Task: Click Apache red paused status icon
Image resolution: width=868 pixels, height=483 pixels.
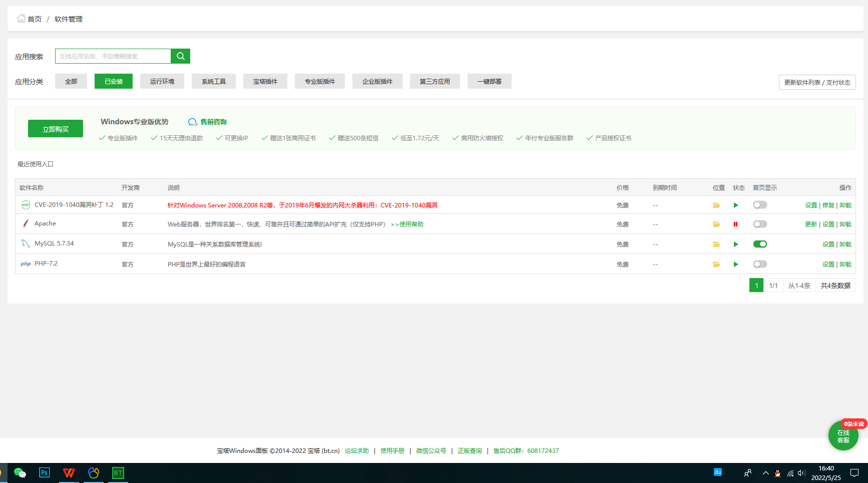Action: [735, 224]
